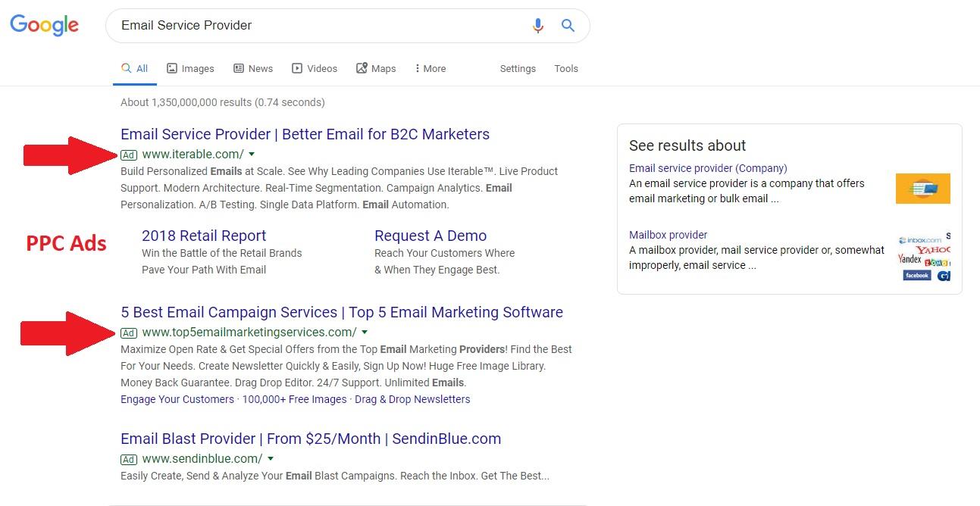Click the Tools option
The width and height of the screenshot is (980, 506).
566,68
